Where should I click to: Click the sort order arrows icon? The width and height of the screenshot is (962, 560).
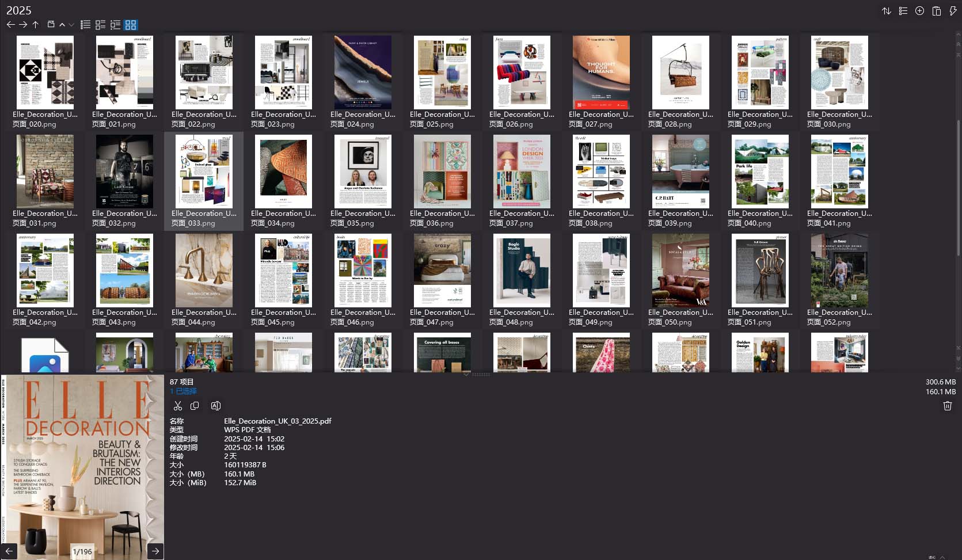(887, 10)
